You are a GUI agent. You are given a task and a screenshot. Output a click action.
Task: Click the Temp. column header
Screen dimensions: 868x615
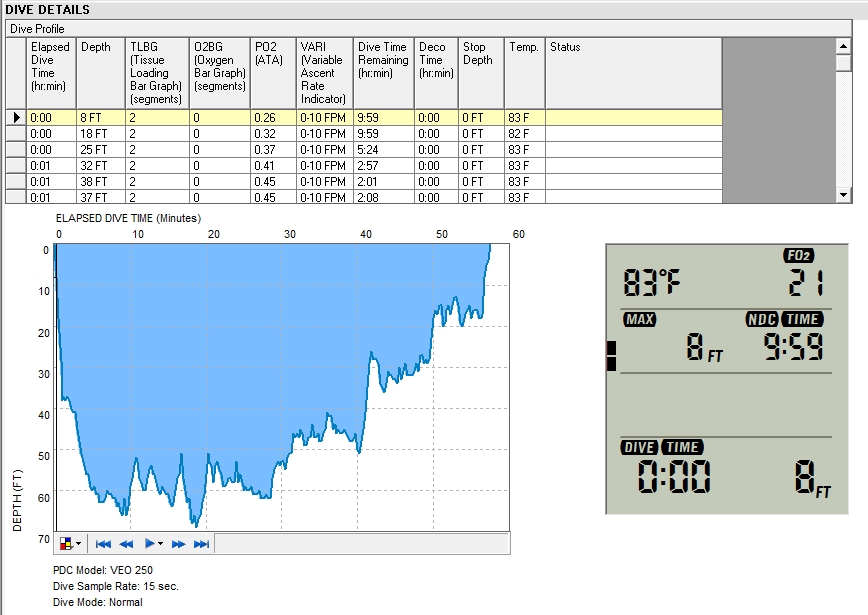pyautogui.click(x=525, y=73)
